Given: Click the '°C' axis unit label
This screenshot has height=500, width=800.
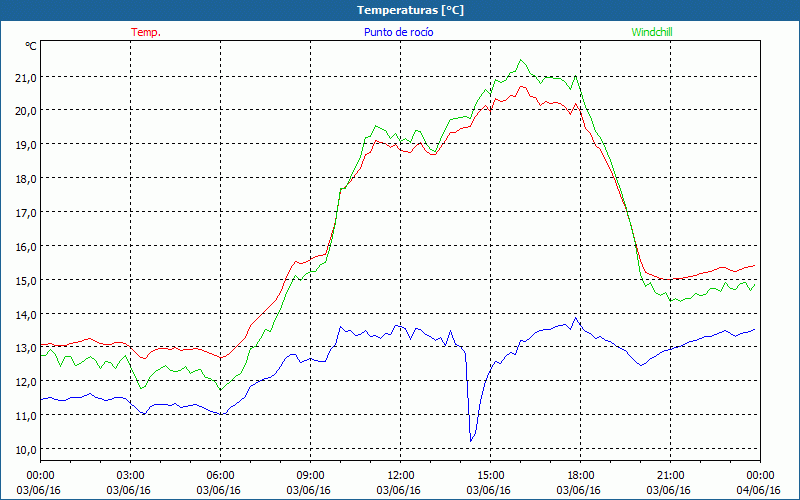Looking at the screenshot, I should (x=31, y=46).
